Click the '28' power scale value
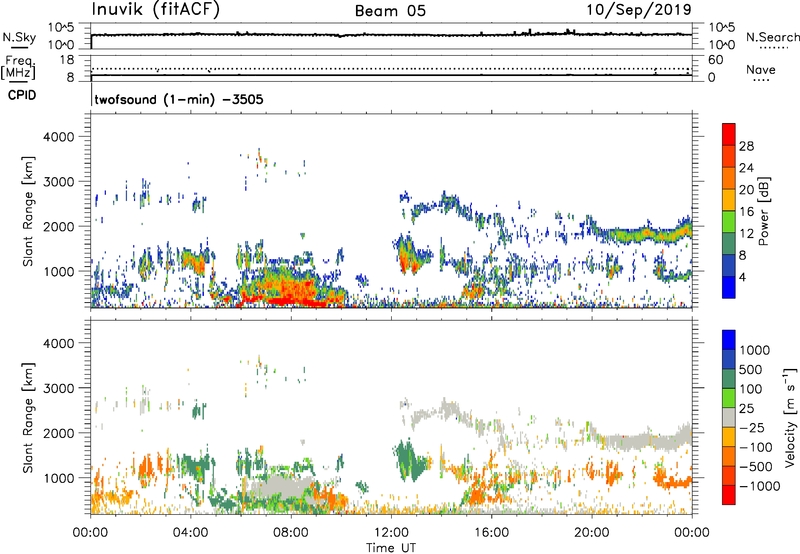The image size is (800, 554). pos(746,146)
